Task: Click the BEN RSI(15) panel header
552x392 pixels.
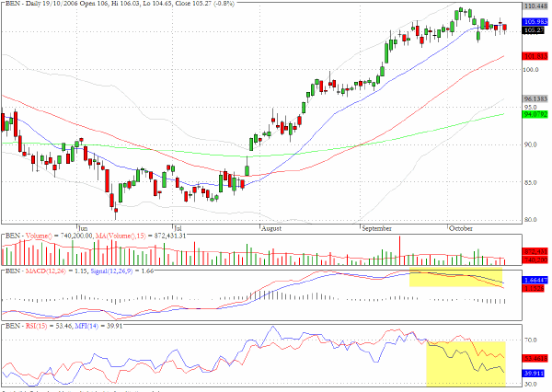Action: 63,326
